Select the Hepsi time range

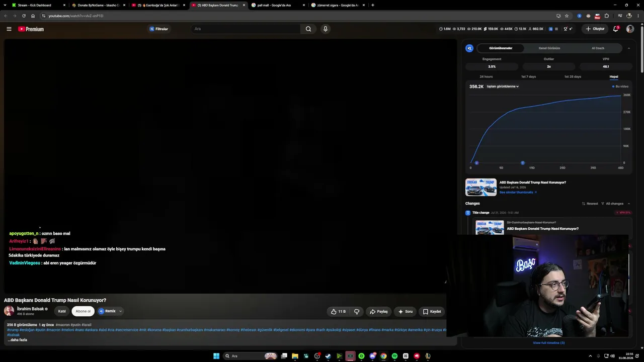click(614, 76)
